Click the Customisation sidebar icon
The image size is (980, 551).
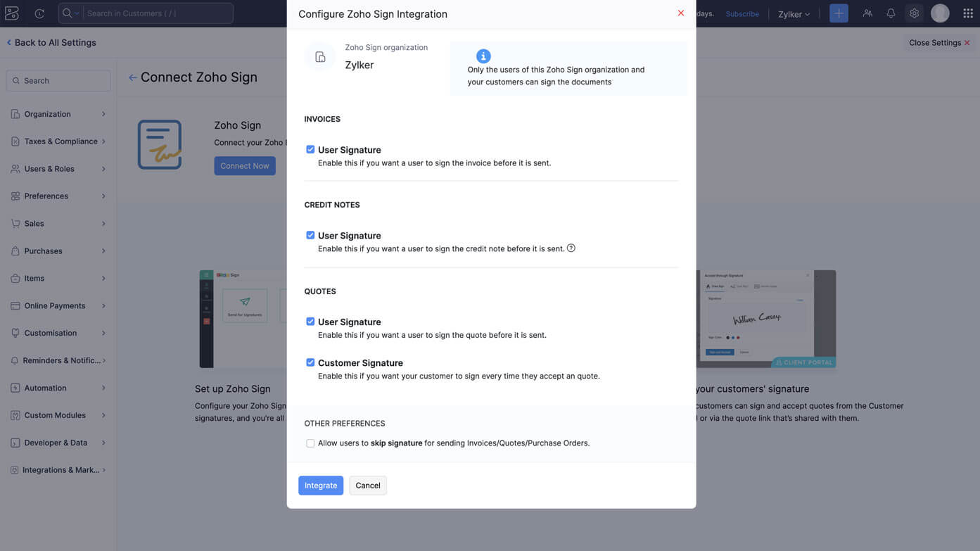tap(15, 333)
